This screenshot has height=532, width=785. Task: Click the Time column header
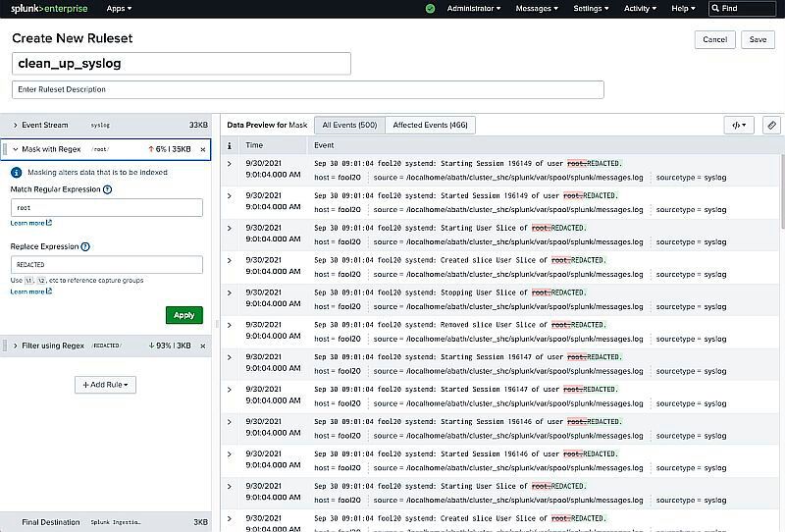point(254,145)
